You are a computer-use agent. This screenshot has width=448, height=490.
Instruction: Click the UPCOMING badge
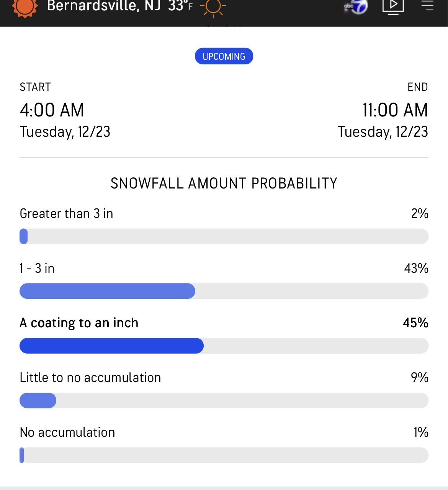click(224, 56)
